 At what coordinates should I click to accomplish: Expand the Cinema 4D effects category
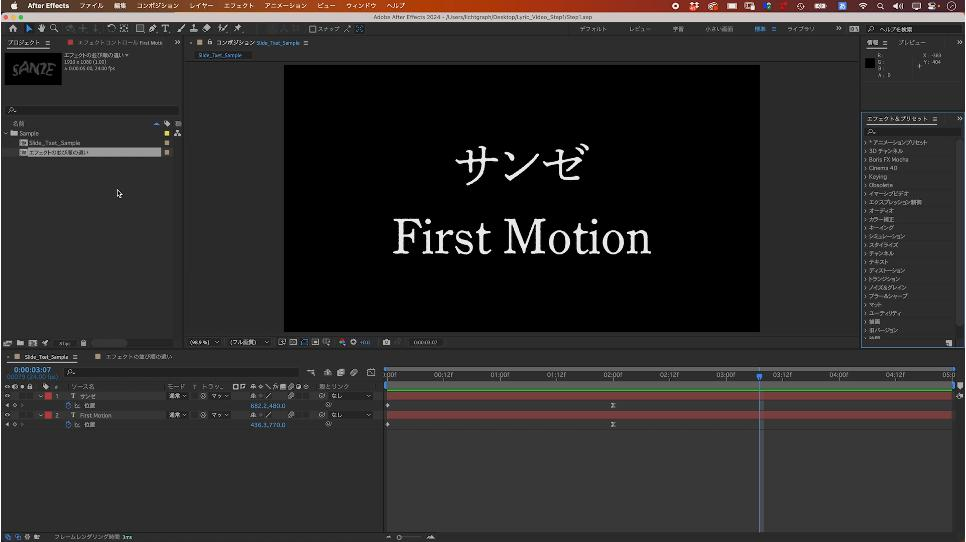point(866,168)
